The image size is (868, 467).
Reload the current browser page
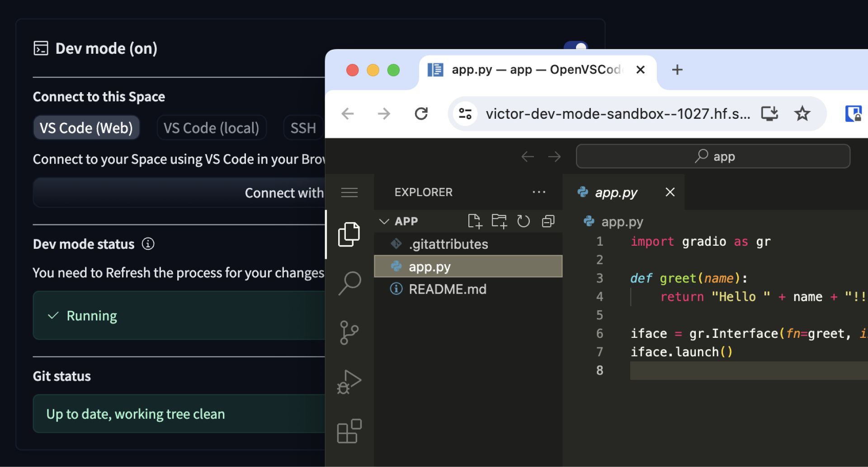pos(421,113)
